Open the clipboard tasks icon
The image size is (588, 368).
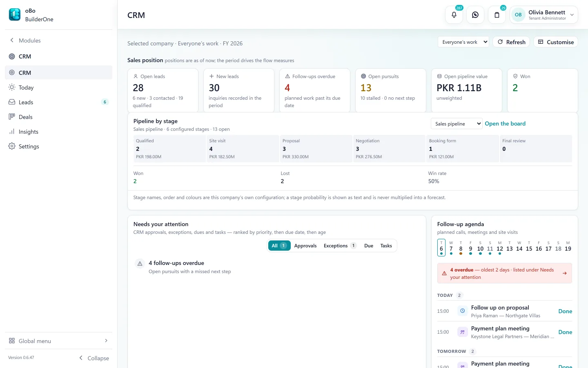coord(497,15)
